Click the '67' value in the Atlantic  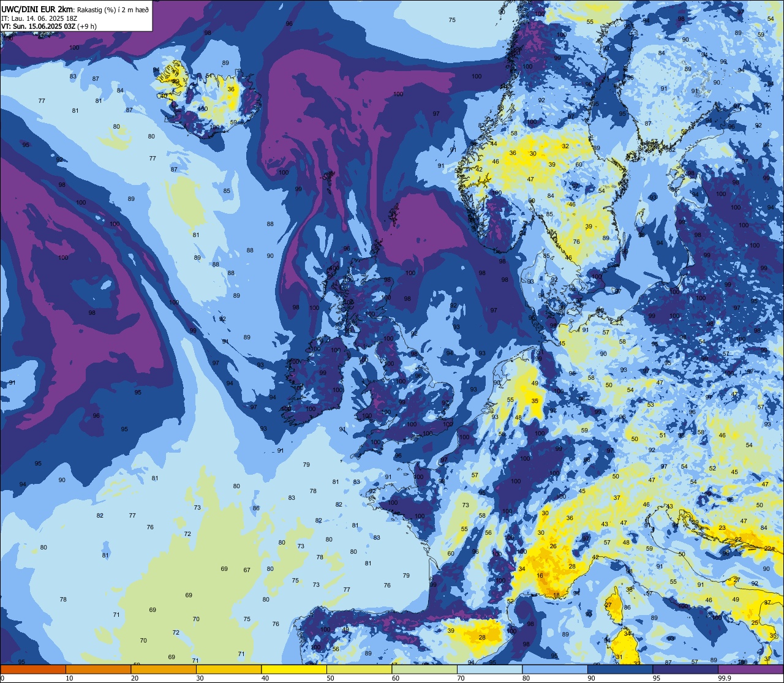tap(247, 570)
